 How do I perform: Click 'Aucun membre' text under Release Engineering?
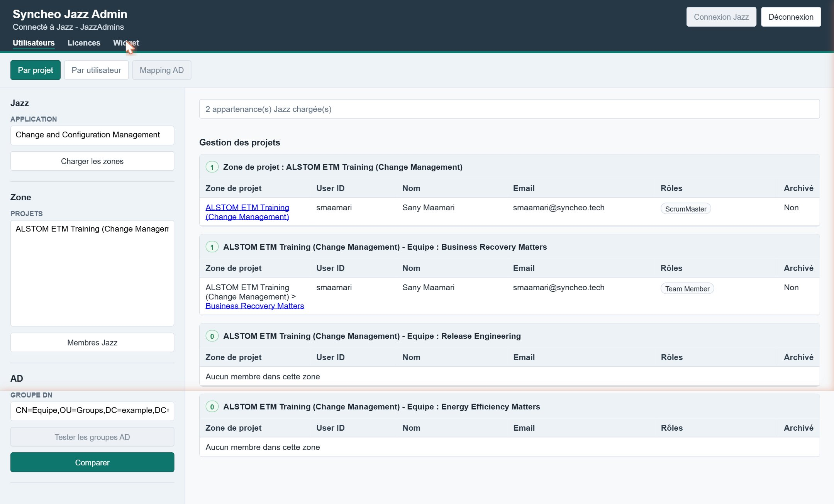click(x=263, y=377)
